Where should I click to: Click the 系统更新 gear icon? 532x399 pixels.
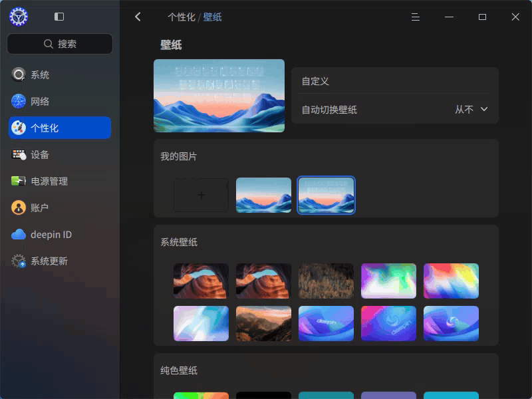tap(19, 261)
